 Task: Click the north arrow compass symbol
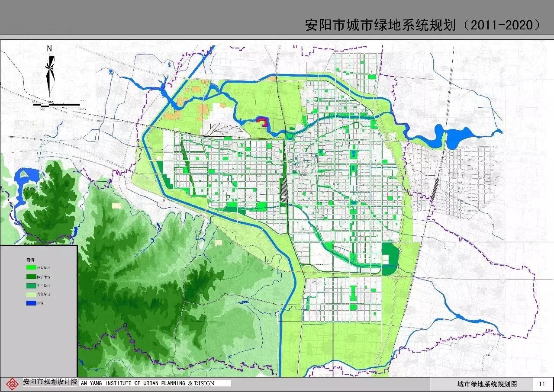[x=50, y=75]
